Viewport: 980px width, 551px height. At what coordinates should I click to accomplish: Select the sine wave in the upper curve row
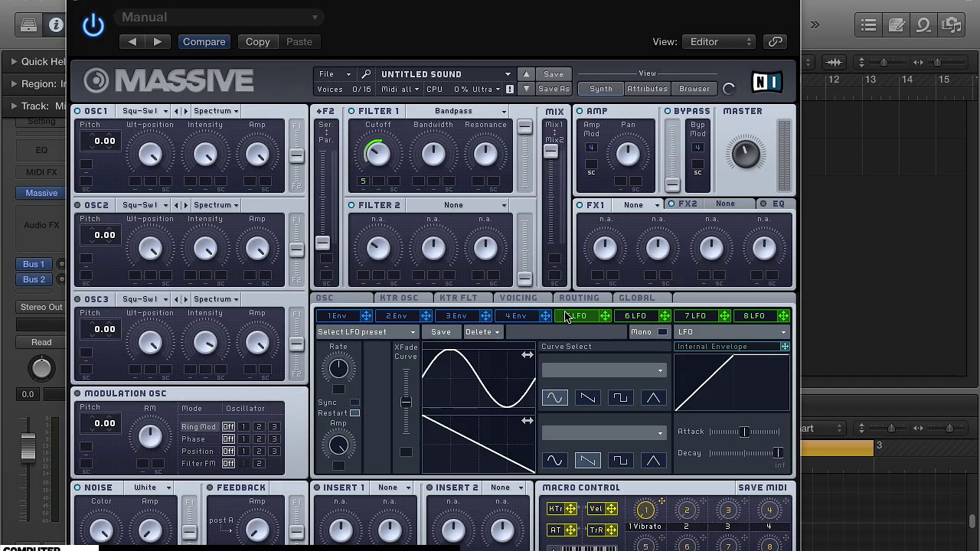[554, 398]
